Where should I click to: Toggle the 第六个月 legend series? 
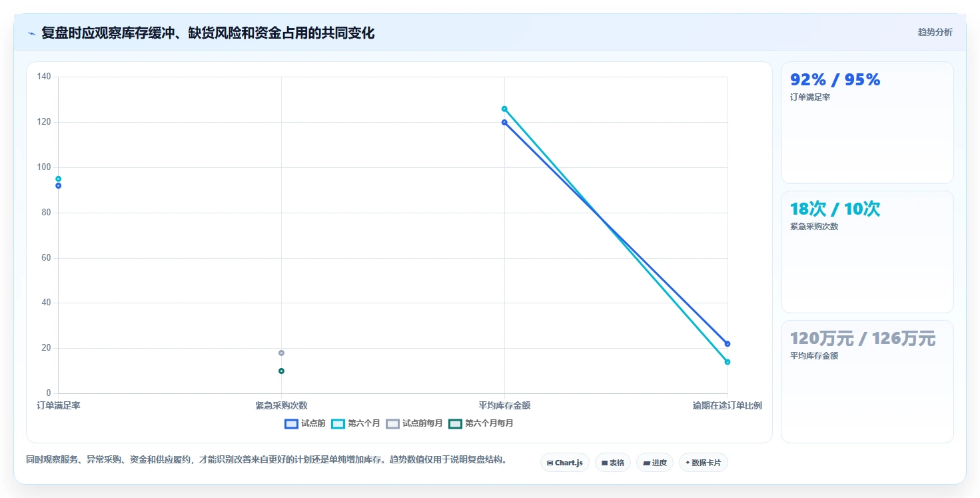(x=356, y=423)
